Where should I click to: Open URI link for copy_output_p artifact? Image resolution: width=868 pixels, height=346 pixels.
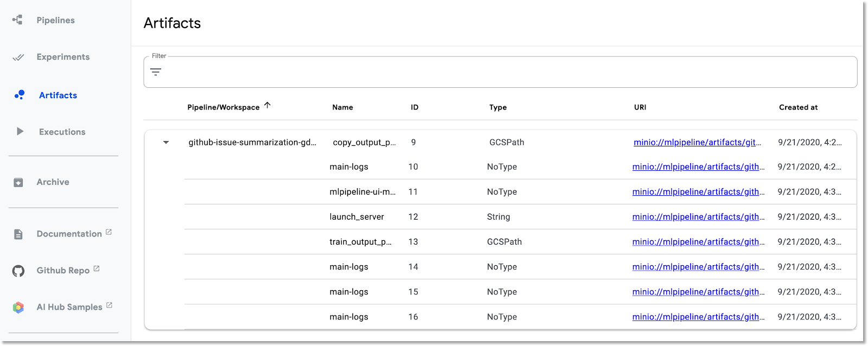(697, 143)
